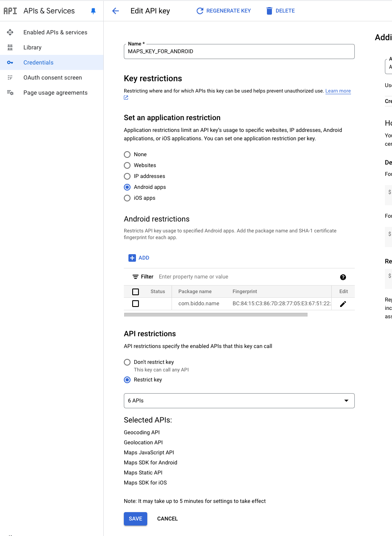Go back using the left arrow icon
The width and height of the screenshot is (392, 536).
point(115,11)
